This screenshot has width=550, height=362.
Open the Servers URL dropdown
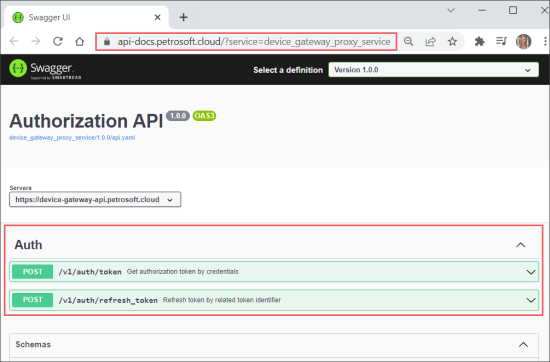pyautogui.click(x=95, y=199)
